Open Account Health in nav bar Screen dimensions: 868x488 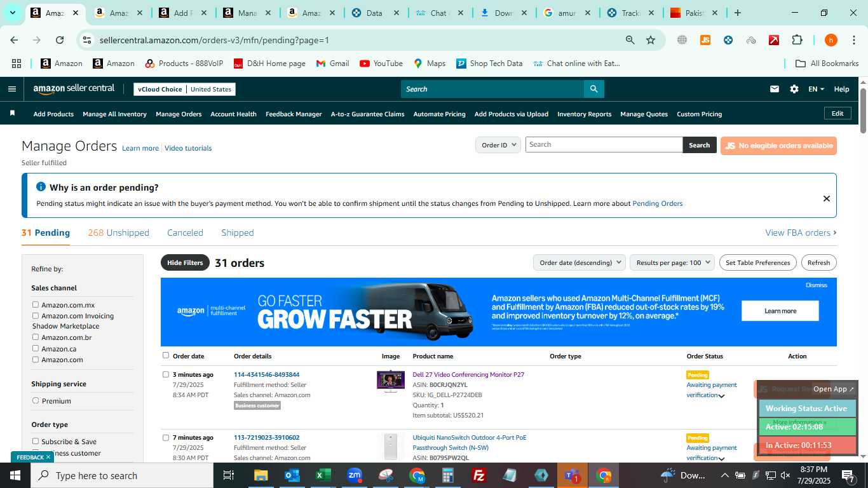click(x=233, y=114)
